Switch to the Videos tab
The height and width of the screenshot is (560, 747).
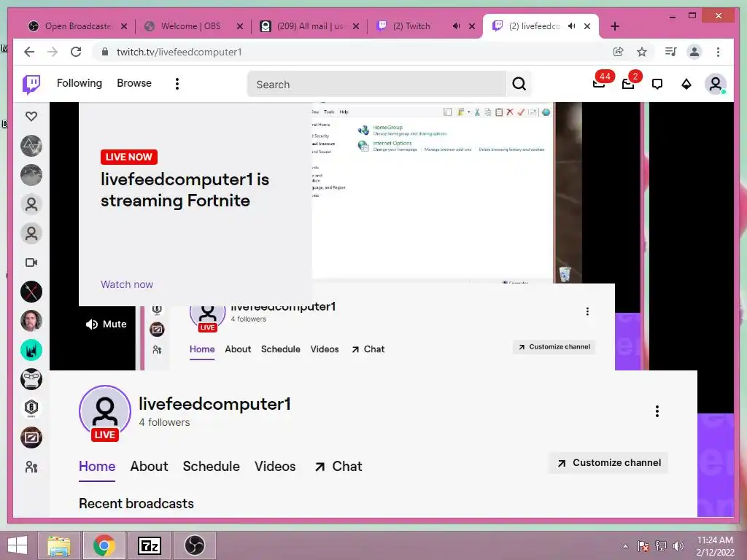tap(275, 466)
